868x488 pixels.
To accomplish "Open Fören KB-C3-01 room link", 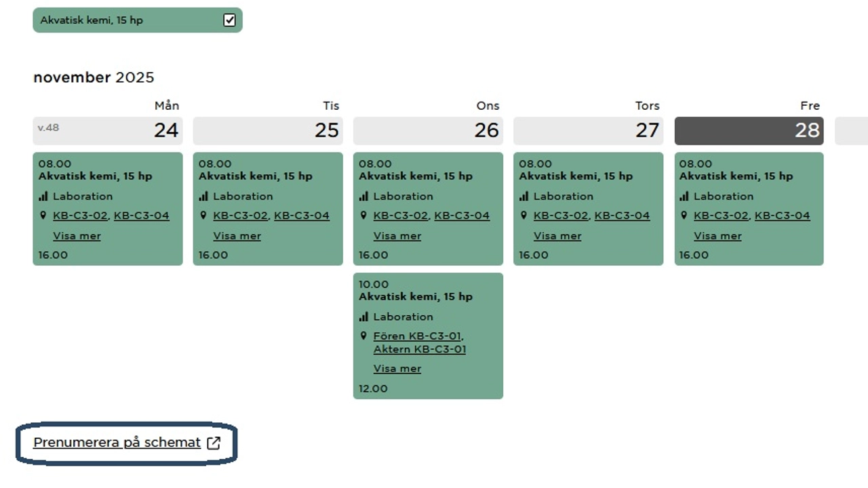I will tap(417, 336).
